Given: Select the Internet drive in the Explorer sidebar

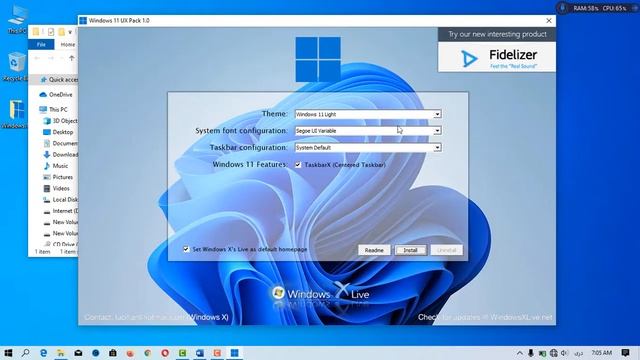Looking at the screenshot, I should coord(60,211).
